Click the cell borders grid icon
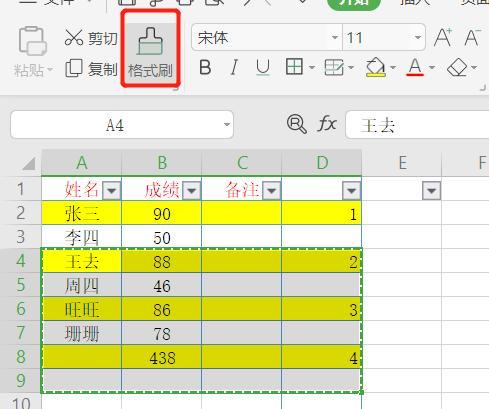The height and width of the screenshot is (409, 489). 294,67
